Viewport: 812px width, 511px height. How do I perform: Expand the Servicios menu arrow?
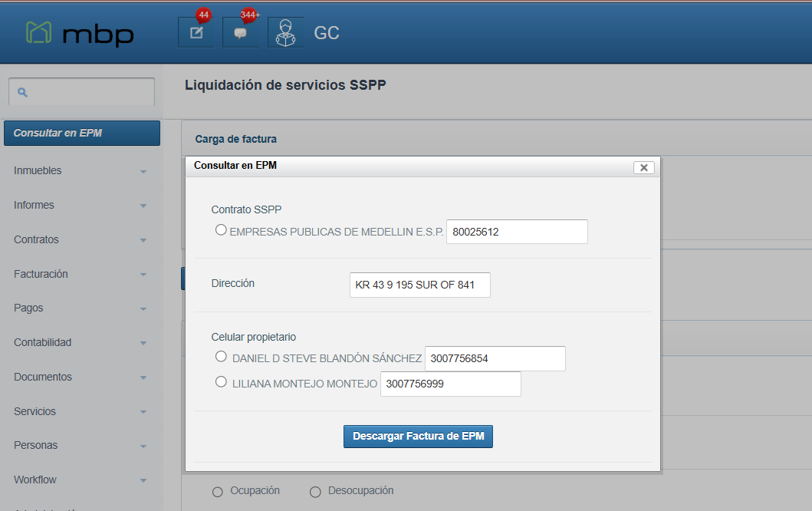pyautogui.click(x=143, y=412)
